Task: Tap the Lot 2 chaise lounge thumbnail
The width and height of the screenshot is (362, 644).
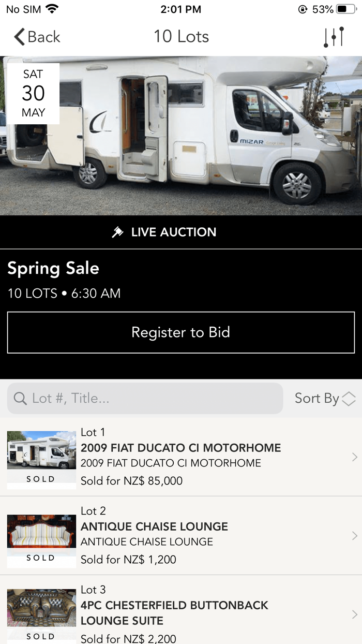Action: pyautogui.click(x=41, y=536)
